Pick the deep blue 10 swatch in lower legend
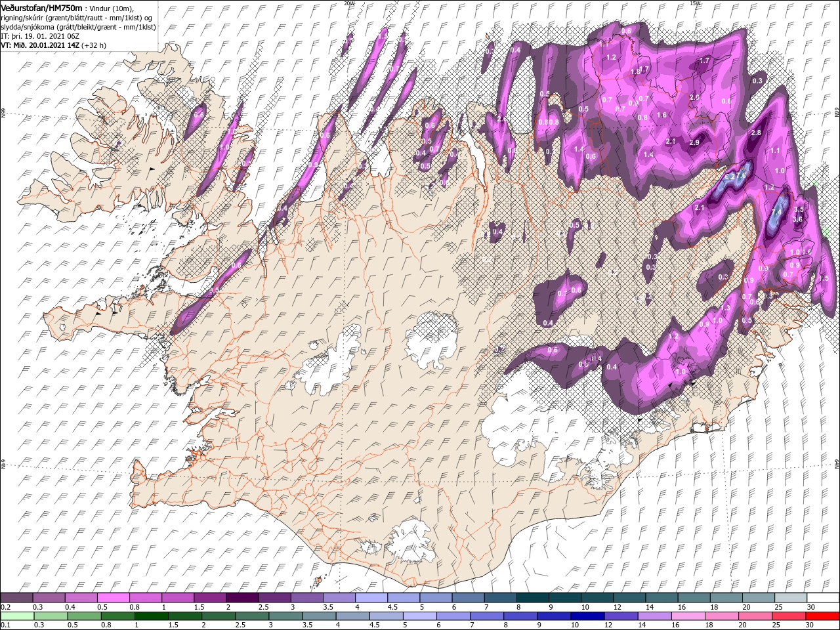Screen dimensions: 840x630 pyautogui.click(x=587, y=616)
